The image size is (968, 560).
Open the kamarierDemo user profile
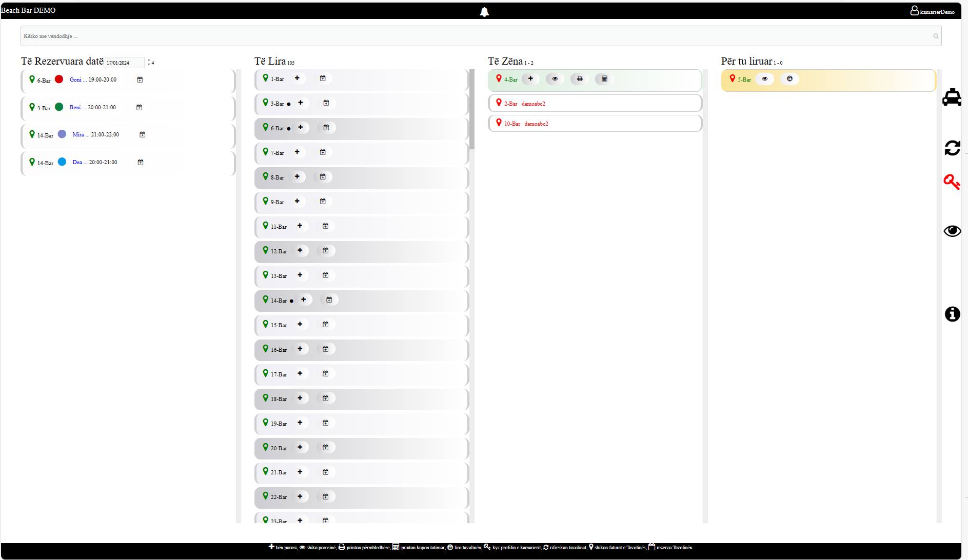click(x=932, y=11)
